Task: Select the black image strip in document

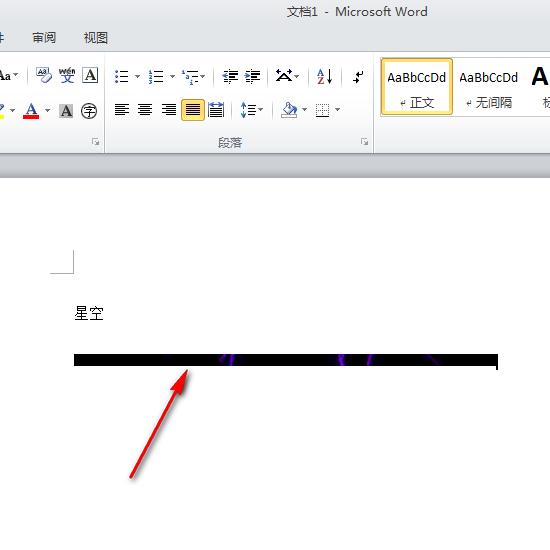Action: (x=286, y=360)
